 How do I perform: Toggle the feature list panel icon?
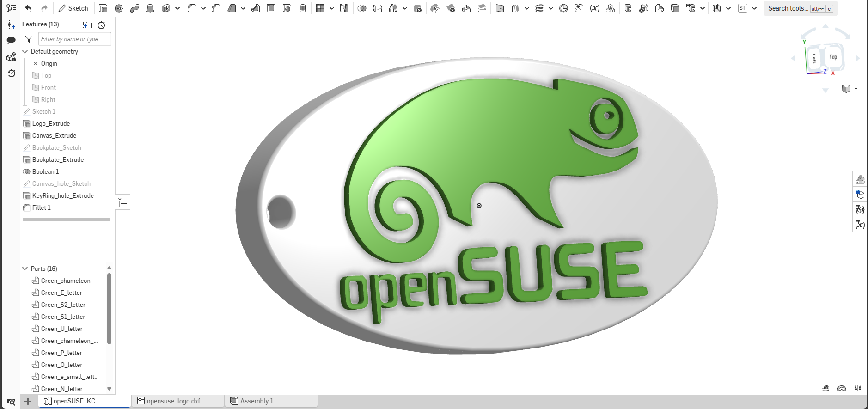(x=11, y=8)
